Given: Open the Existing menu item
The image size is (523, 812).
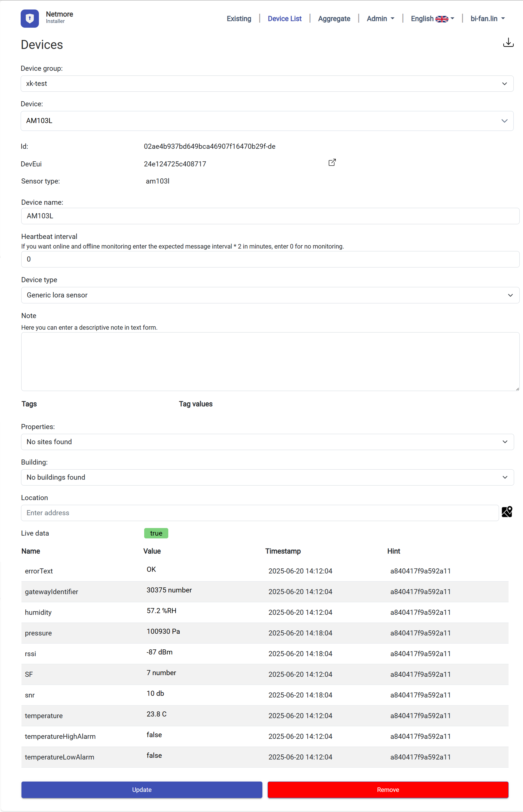Looking at the screenshot, I should [239, 19].
